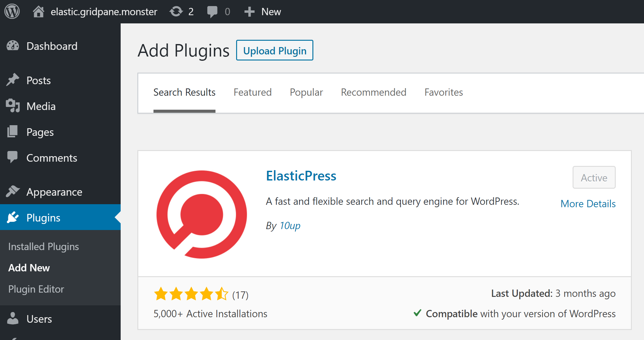
Task: Click the Appearance paintbrush icon
Action: pos(12,191)
